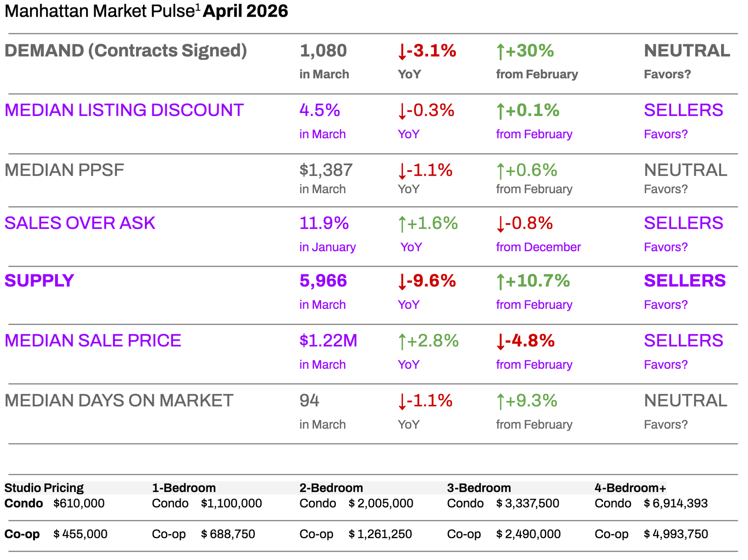The width and height of the screenshot is (748, 560).
Task: Click the green up arrow beside +2.8%
Action: tap(402, 342)
